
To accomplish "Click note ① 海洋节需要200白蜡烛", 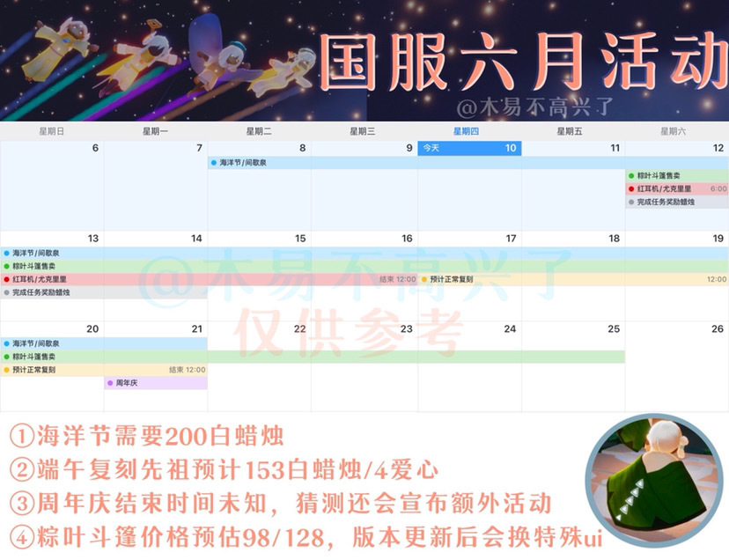I will pos(146,436).
